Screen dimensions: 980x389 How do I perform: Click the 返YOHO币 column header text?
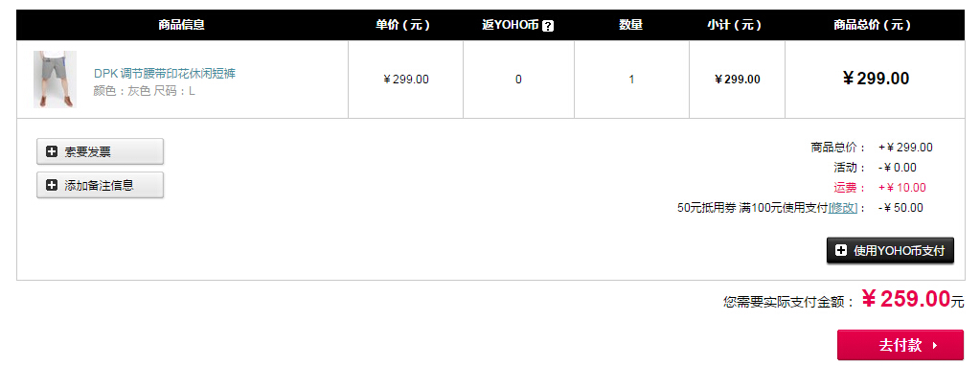pos(510,25)
